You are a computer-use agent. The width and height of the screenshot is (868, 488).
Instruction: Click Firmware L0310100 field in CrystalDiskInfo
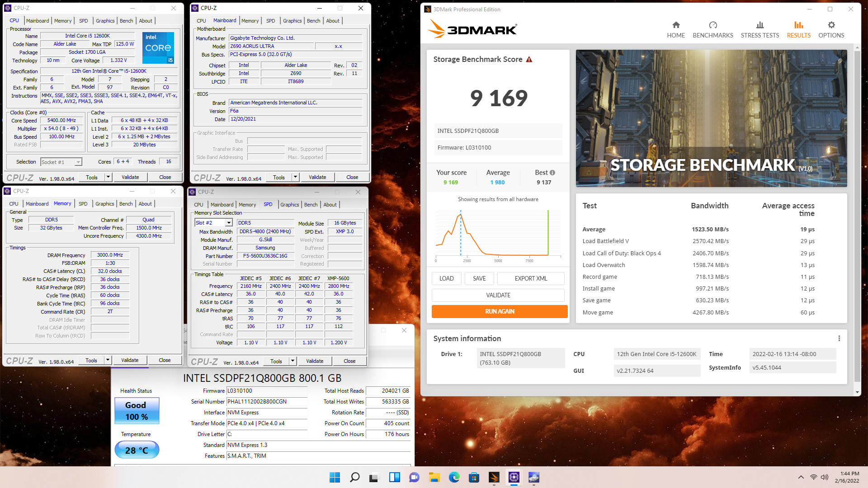point(267,391)
